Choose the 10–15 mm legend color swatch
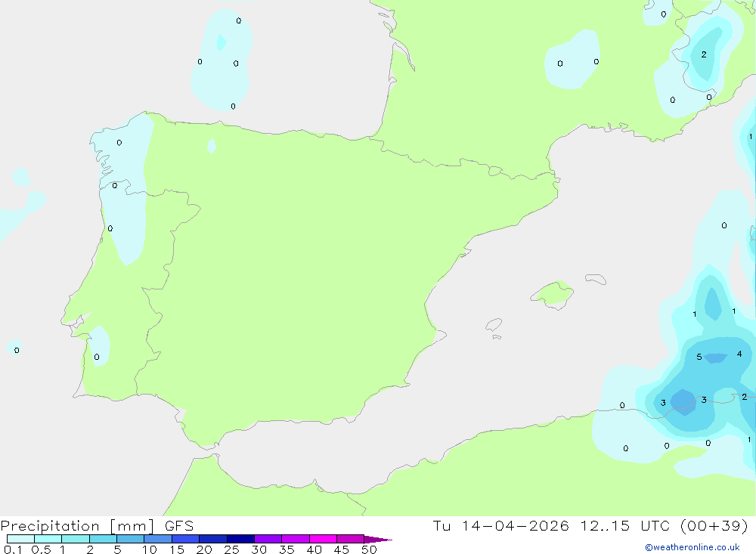756x554 pixels. 158,539
